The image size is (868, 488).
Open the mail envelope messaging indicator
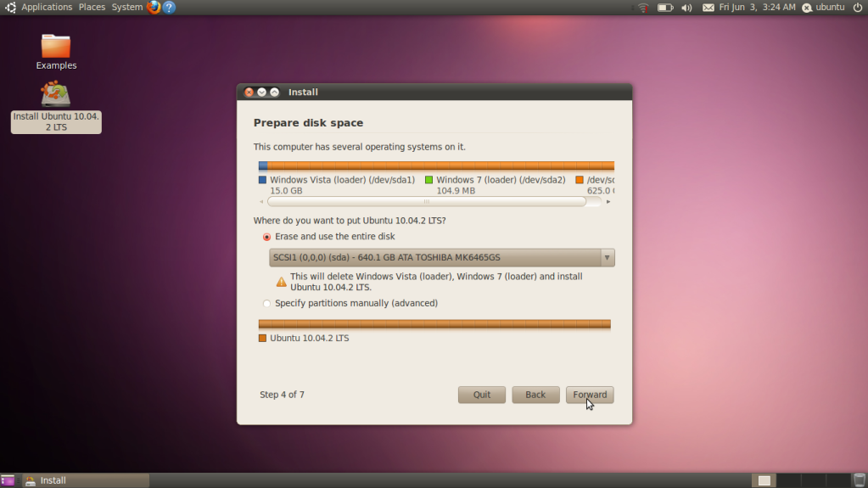(708, 8)
